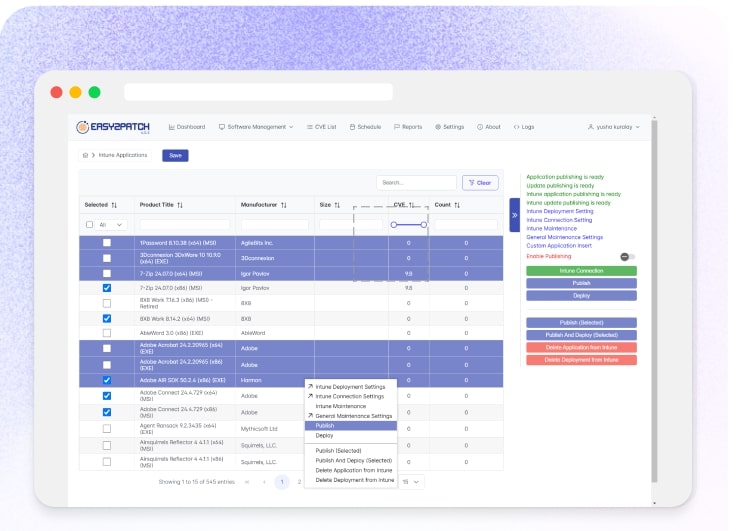
Task: Click the red window close dot
Action: pyautogui.click(x=57, y=92)
